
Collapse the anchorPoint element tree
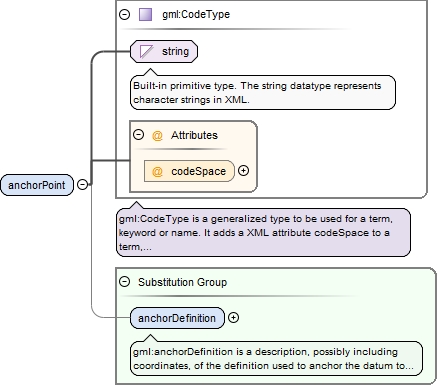click(x=82, y=184)
